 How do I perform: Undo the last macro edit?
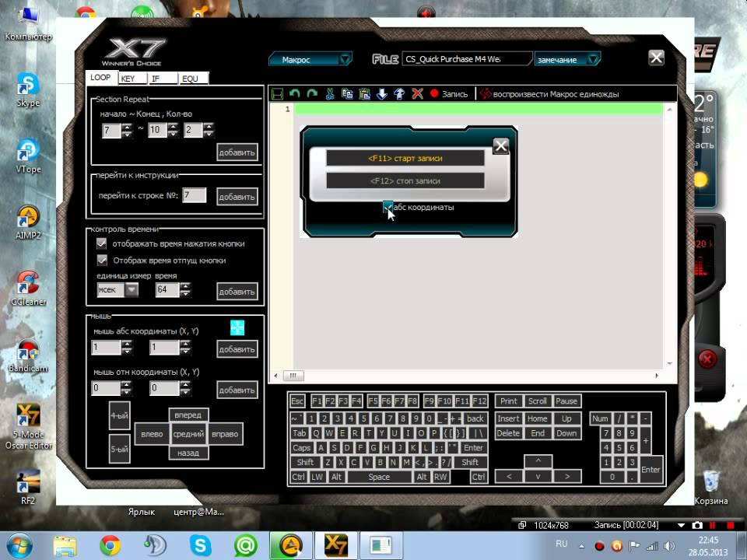coord(294,93)
